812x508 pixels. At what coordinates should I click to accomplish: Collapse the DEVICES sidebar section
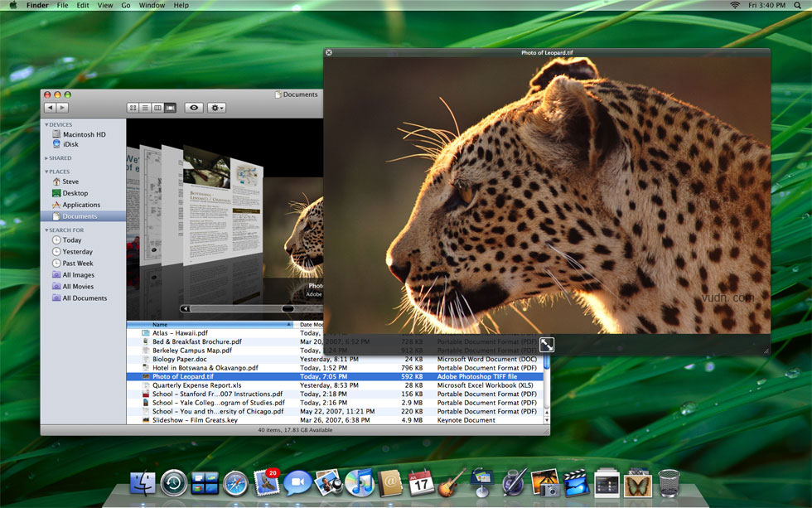46,125
